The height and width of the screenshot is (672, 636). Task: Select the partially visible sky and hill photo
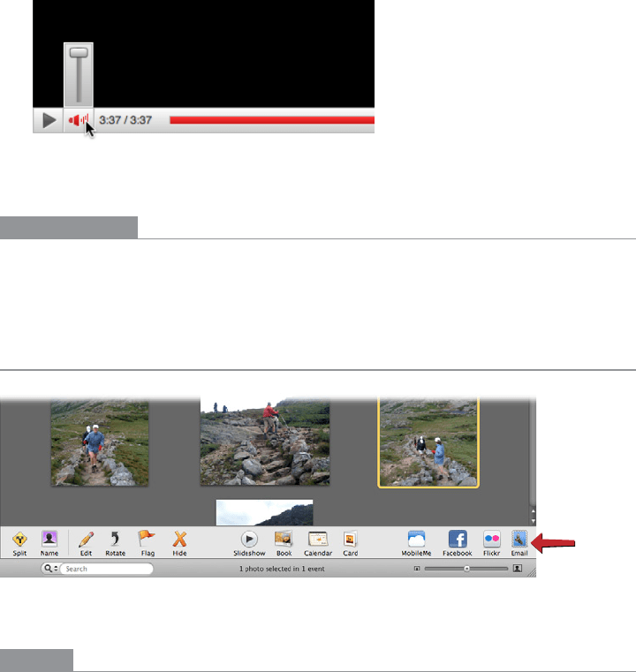point(264,512)
